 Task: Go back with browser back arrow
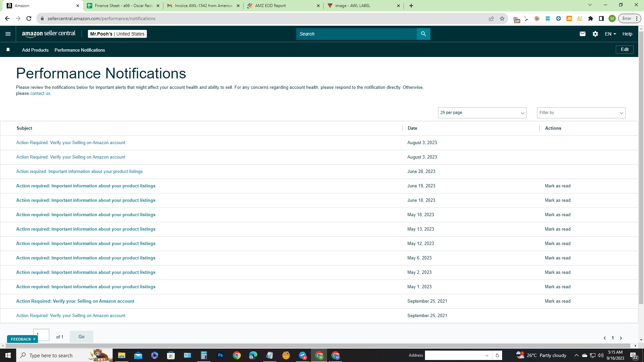click(7, 18)
